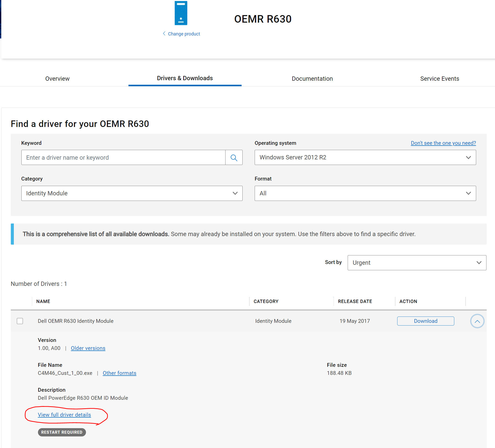This screenshot has height=448, width=495.
Task: Click the blue server product icon
Action: coord(181,13)
